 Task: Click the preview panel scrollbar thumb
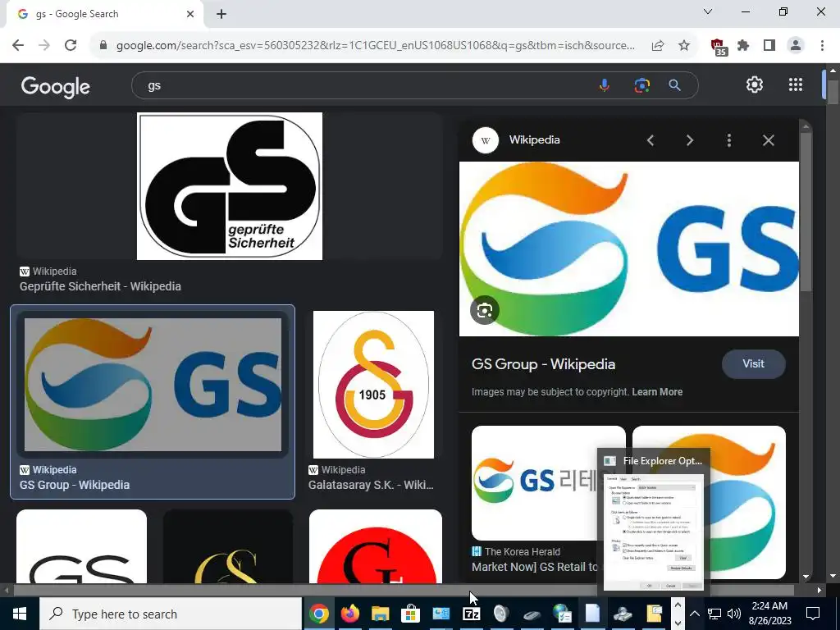pyautogui.click(x=806, y=212)
